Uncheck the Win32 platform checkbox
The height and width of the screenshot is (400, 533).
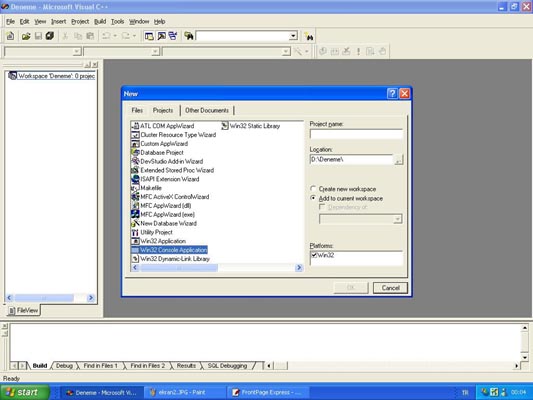point(314,255)
